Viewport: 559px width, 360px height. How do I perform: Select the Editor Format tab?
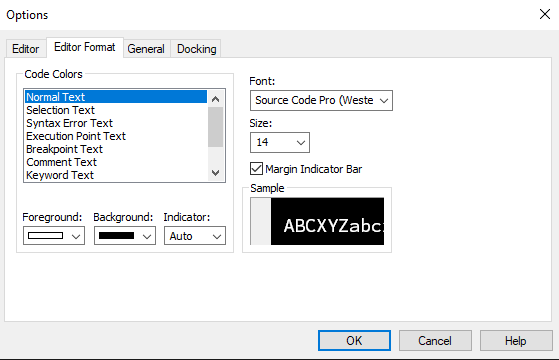[85, 47]
